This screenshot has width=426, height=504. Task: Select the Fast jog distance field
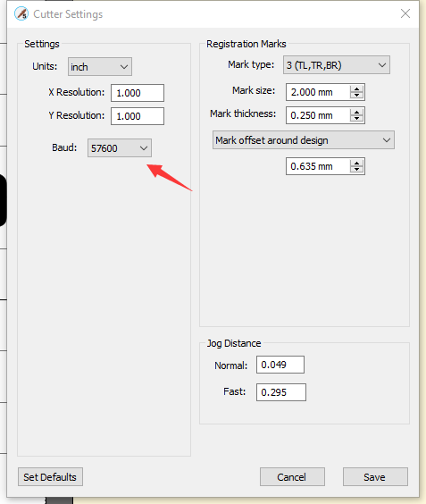(x=281, y=392)
